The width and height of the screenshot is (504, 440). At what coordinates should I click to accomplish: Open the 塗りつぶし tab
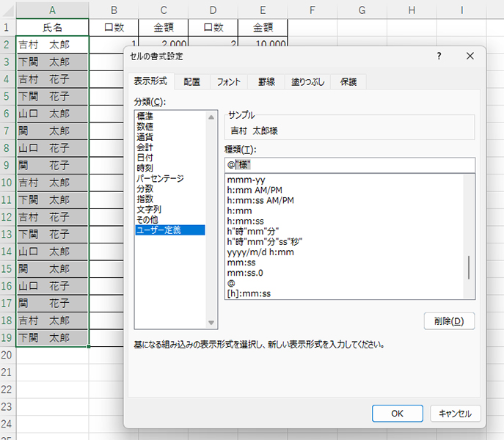[307, 82]
